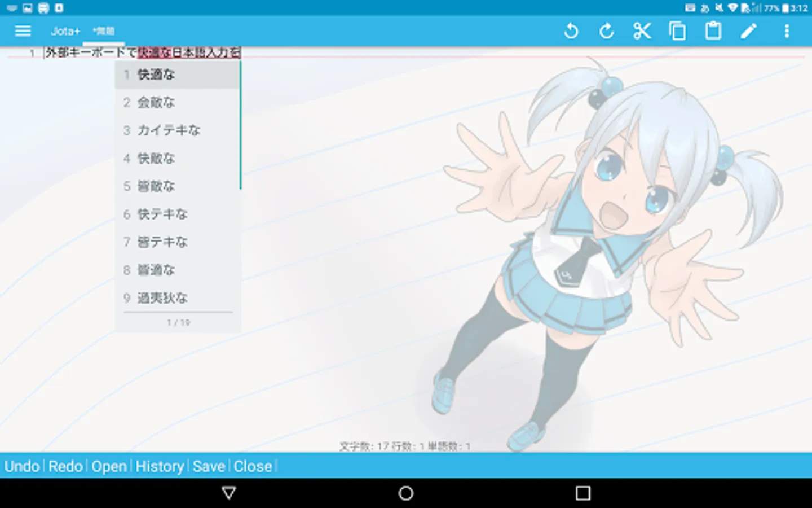The height and width of the screenshot is (508, 812).
Task: Tap the Android recent apps square button
Action: coord(583,493)
